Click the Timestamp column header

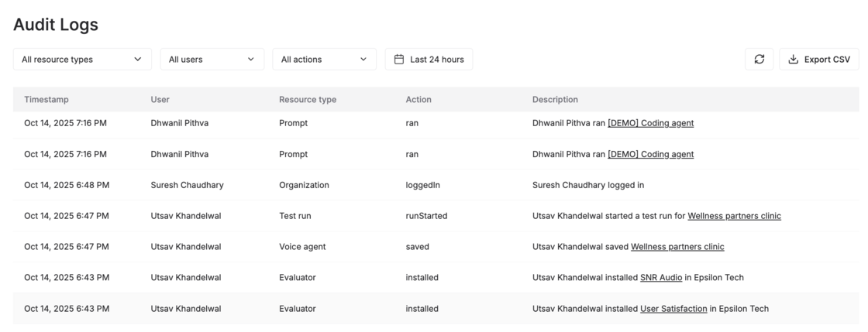(x=46, y=100)
